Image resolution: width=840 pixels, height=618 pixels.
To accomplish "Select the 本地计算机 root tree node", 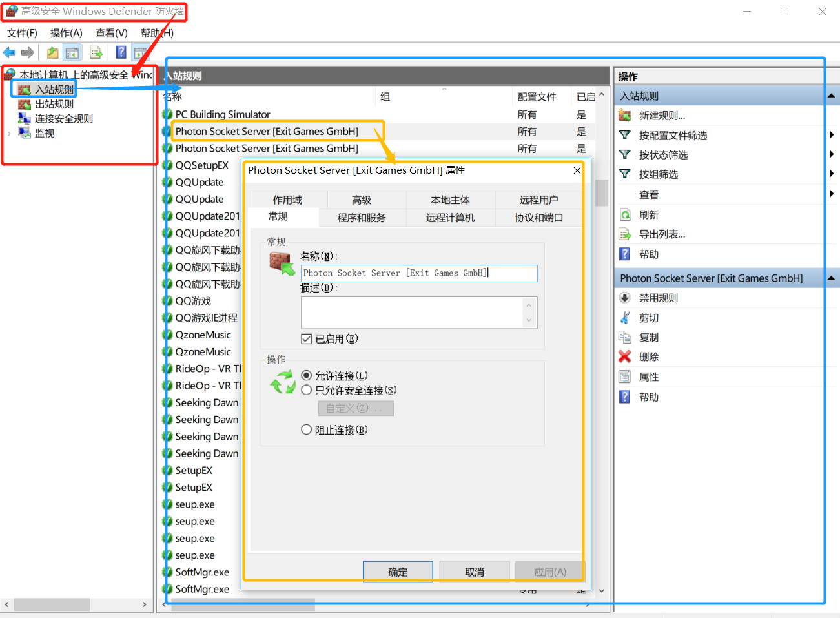I will click(x=87, y=75).
